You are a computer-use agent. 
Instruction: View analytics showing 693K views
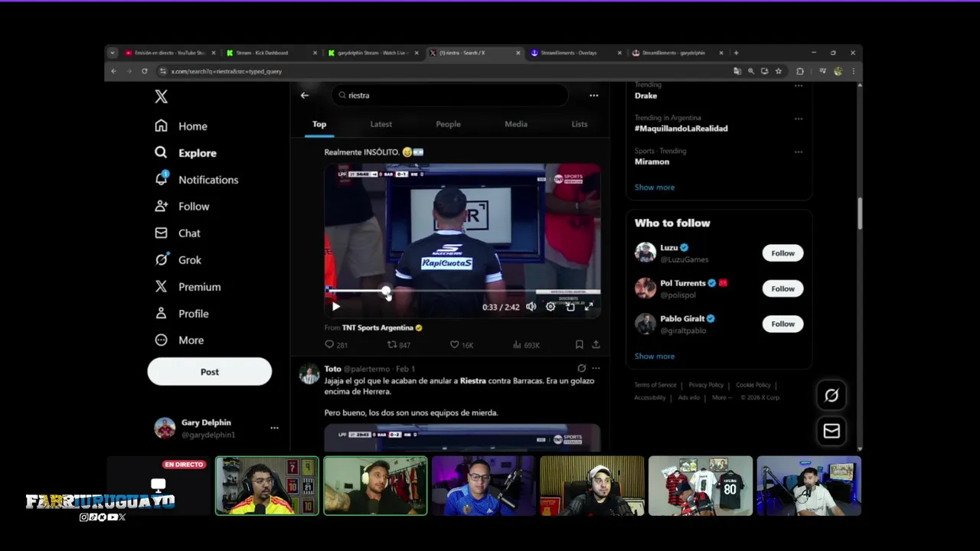(526, 345)
